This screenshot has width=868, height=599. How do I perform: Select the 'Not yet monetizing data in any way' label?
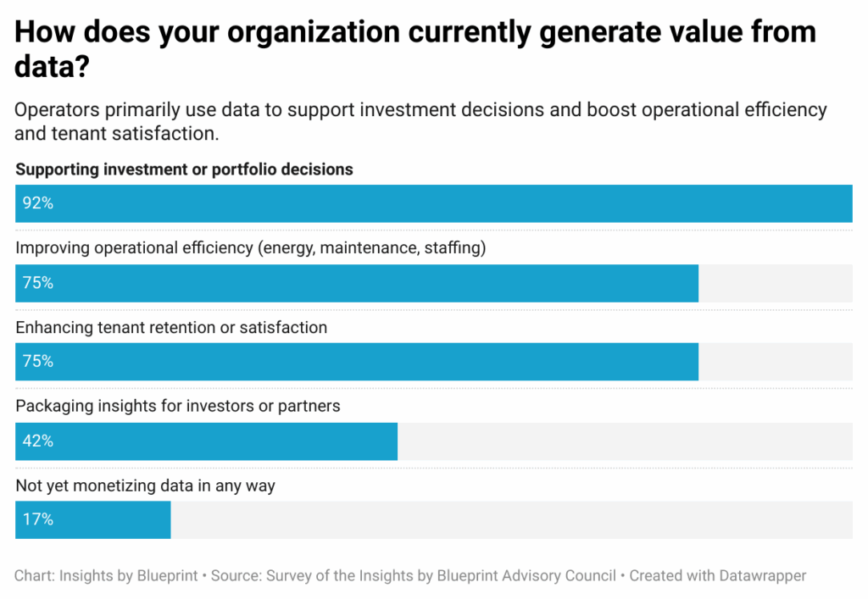tap(146, 485)
